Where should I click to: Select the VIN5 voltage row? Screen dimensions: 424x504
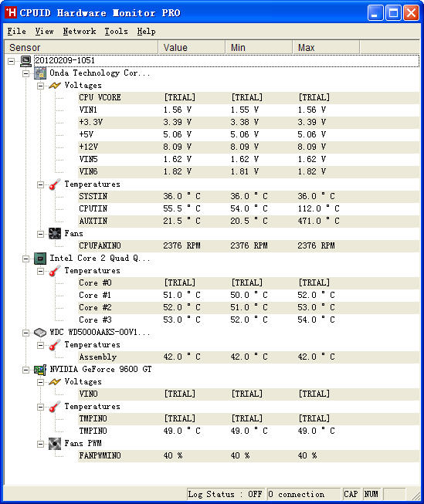(249, 160)
